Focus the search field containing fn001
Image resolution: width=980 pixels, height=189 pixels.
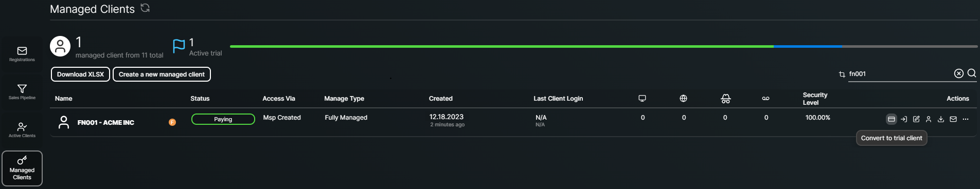(900, 74)
